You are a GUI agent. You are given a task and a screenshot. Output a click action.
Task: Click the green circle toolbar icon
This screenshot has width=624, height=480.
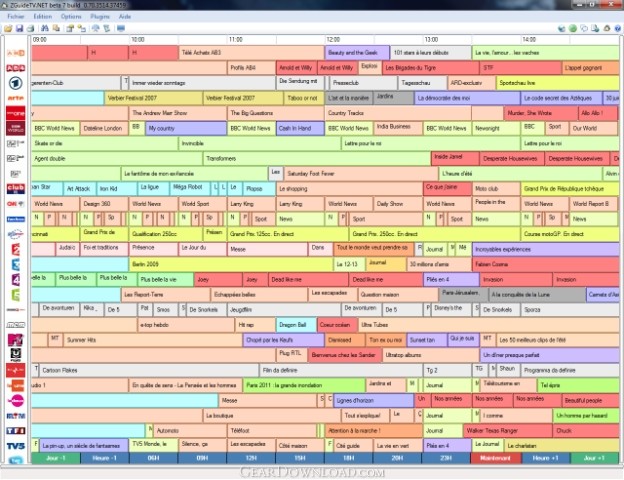click(573, 28)
